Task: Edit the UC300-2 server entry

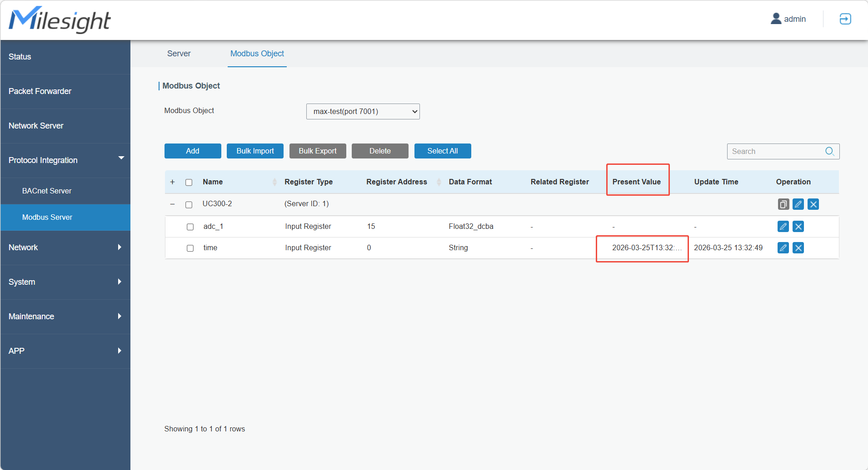Action: click(798, 204)
